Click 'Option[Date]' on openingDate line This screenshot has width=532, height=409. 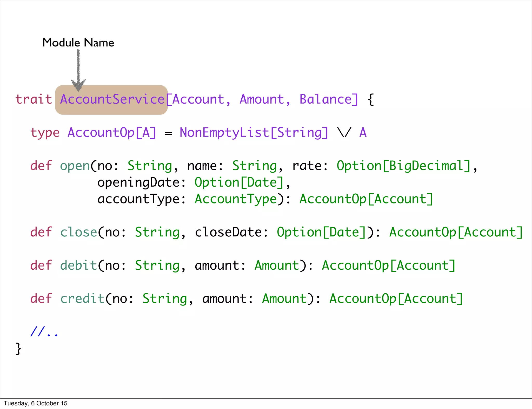tap(239, 182)
